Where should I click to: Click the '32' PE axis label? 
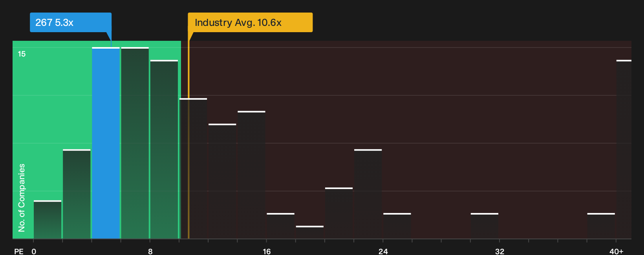coord(499,251)
